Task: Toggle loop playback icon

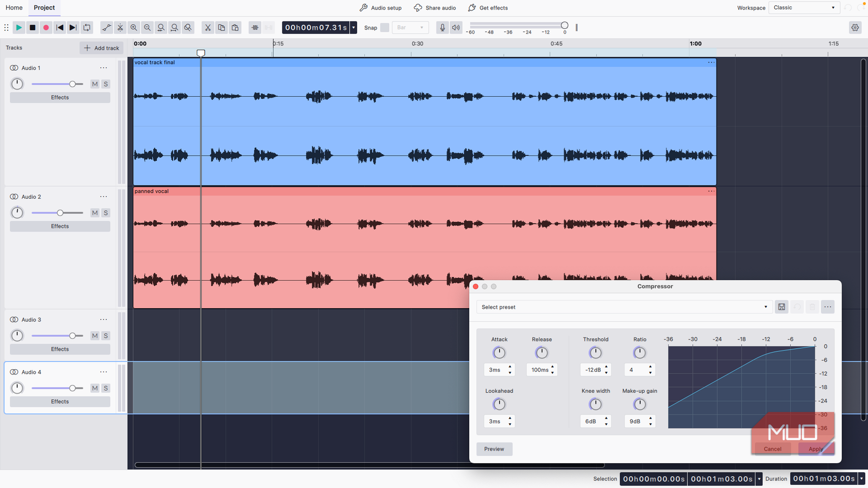Action: coord(87,27)
